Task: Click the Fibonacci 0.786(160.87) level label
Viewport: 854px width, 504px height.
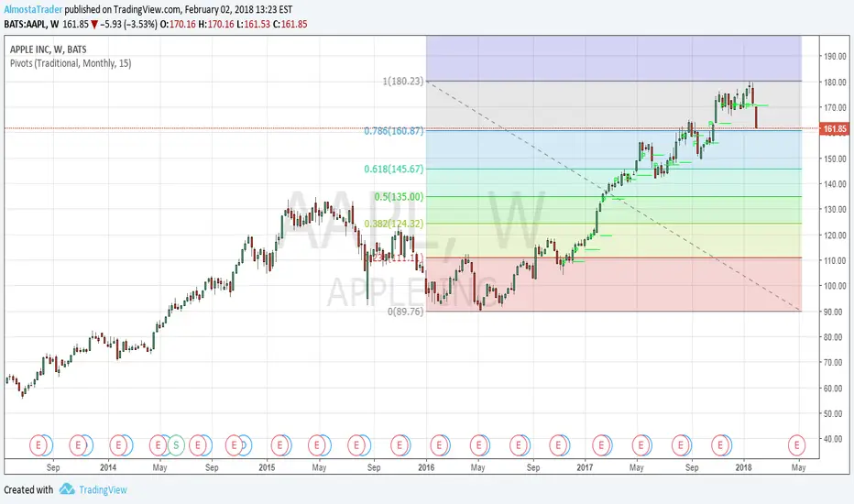Action: pos(394,131)
